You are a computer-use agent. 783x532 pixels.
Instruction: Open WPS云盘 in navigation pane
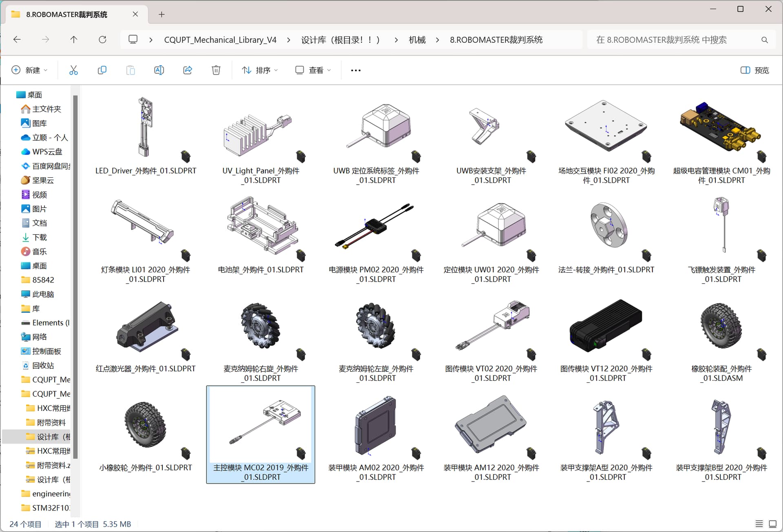[42, 152]
